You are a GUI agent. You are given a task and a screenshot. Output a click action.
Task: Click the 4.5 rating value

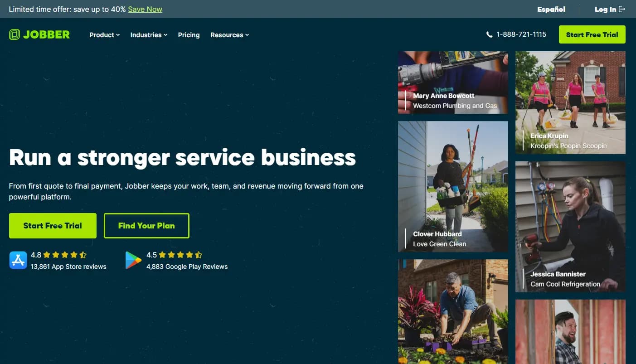(x=151, y=255)
